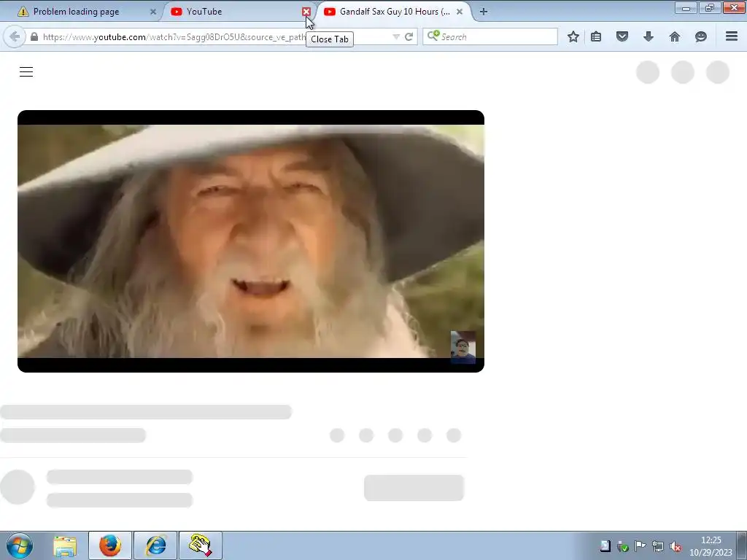Screen dimensions: 747x560
Task: Switch to the YouTube tab
Action: [237, 12]
